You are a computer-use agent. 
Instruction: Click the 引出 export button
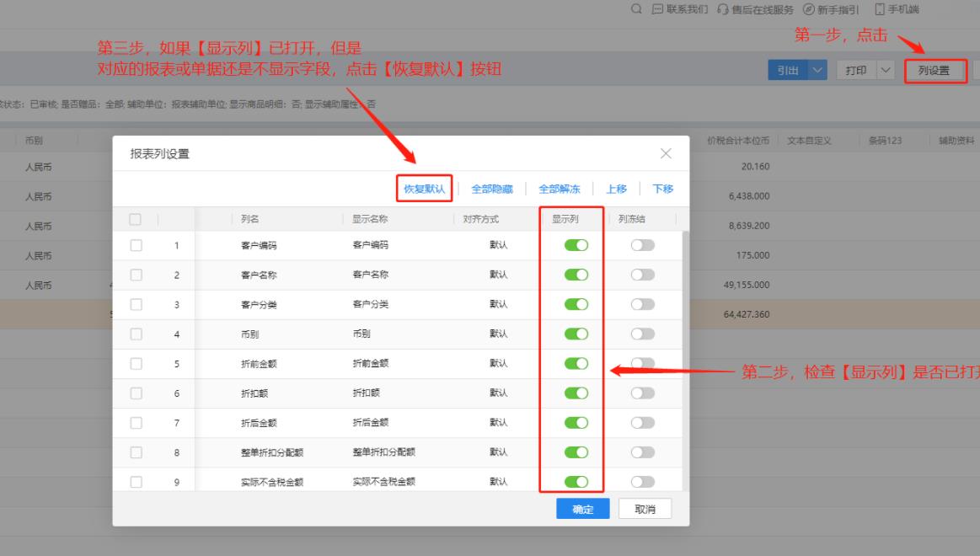click(788, 70)
